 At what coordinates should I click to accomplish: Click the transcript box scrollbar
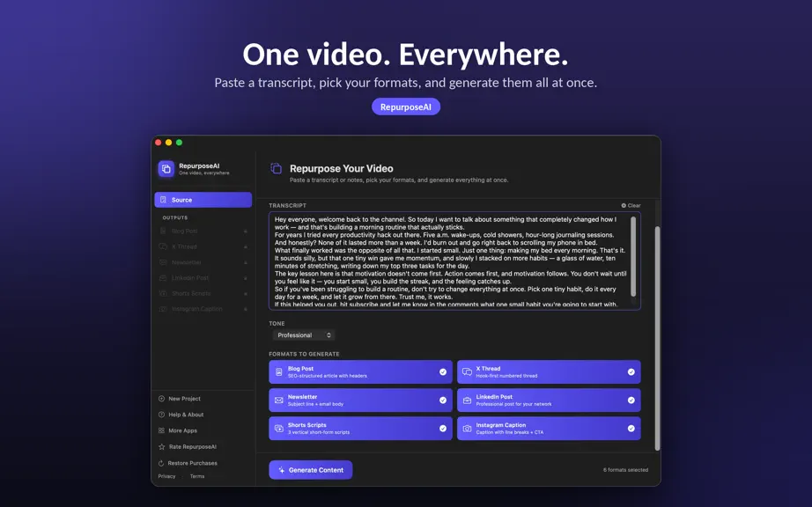(x=633, y=257)
